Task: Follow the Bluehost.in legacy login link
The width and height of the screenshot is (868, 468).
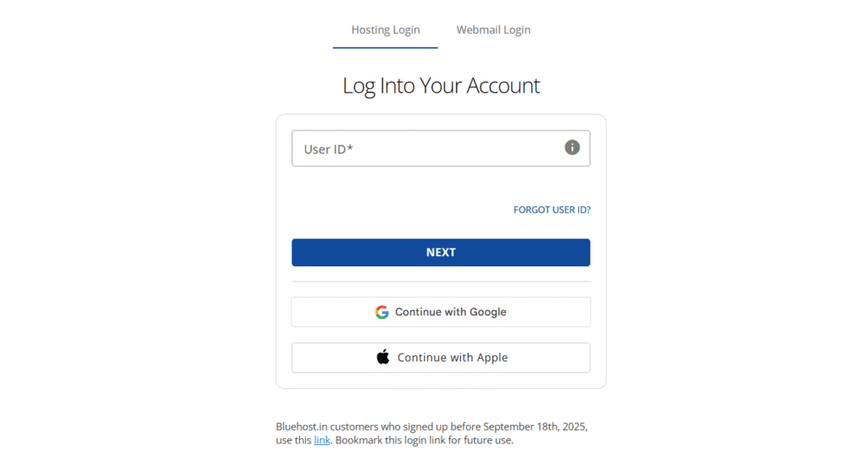Action: (x=321, y=440)
